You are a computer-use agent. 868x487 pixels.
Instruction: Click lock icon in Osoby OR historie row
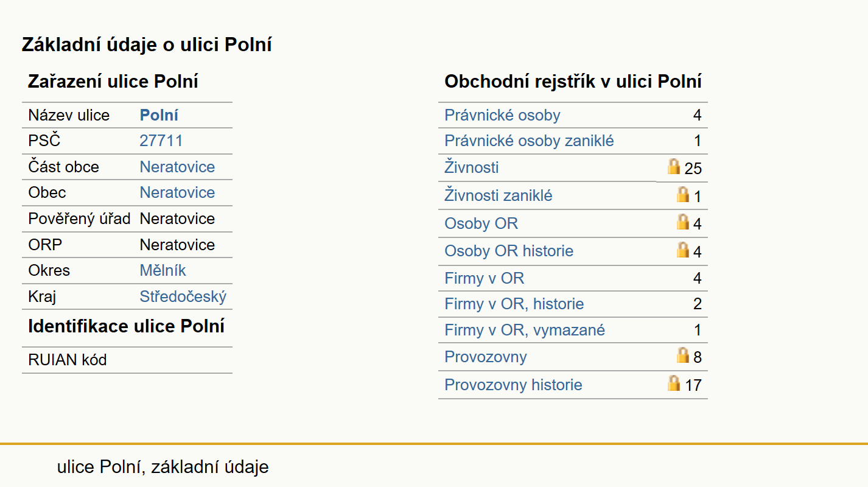683,250
